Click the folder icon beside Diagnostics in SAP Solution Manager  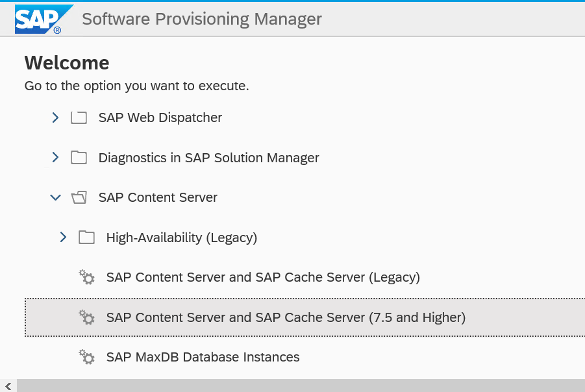coord(78,157)
